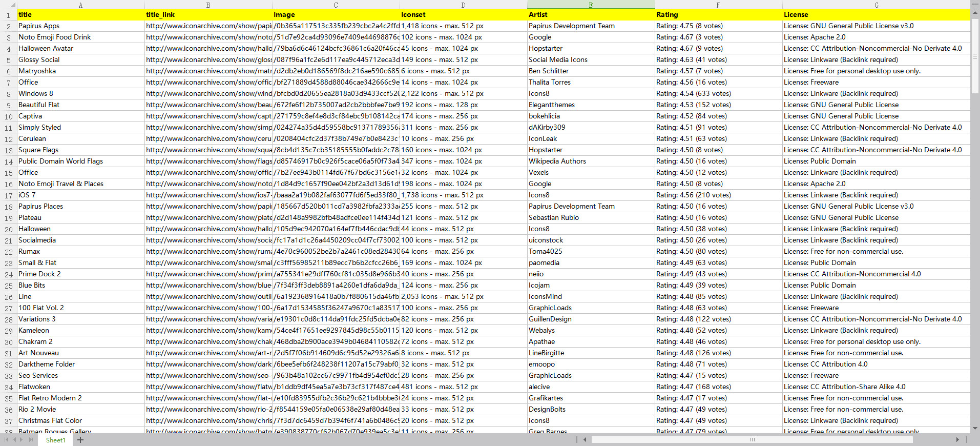The image size is (980, 446).
Task: Select the 'Iconset' header cell
Action: (x=463, y=15)
